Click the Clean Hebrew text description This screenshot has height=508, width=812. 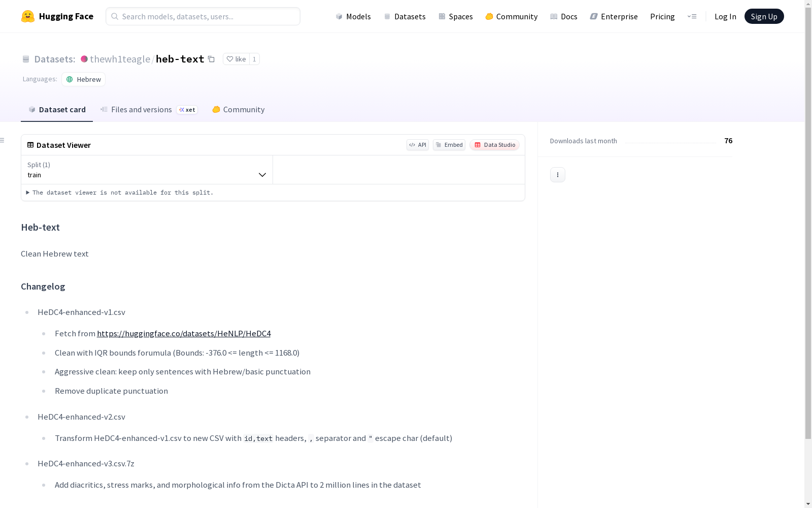55,253
